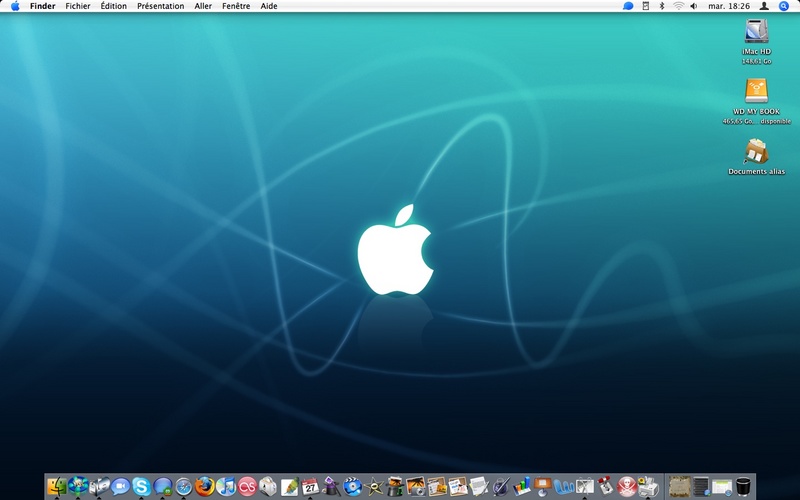This screenshot has height=500, width=800.
Task: Open WD MY BOOK external drive
Action: coord(756,91)
